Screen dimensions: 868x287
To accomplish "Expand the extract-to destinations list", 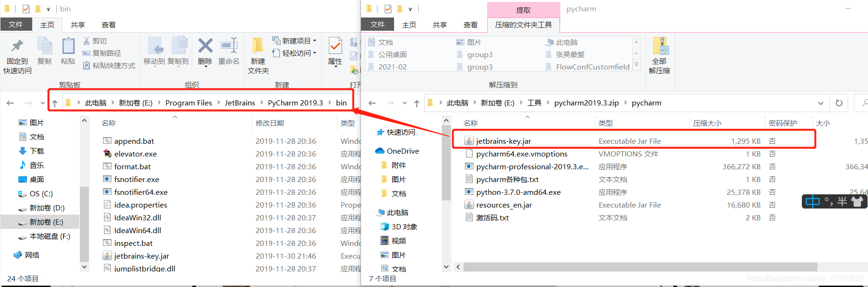I will [x=636, y=65].
